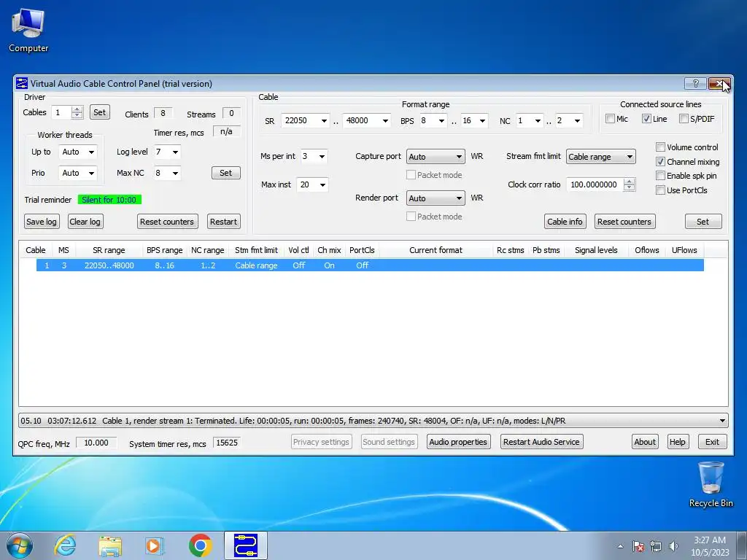Enable the Enable spk pin checkbox

[660, 176]
